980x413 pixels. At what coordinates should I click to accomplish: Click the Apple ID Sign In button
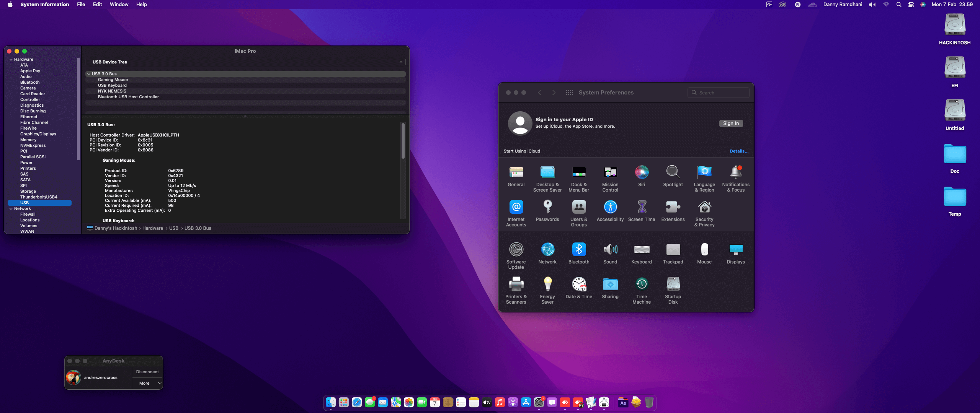tap(730, 124)
